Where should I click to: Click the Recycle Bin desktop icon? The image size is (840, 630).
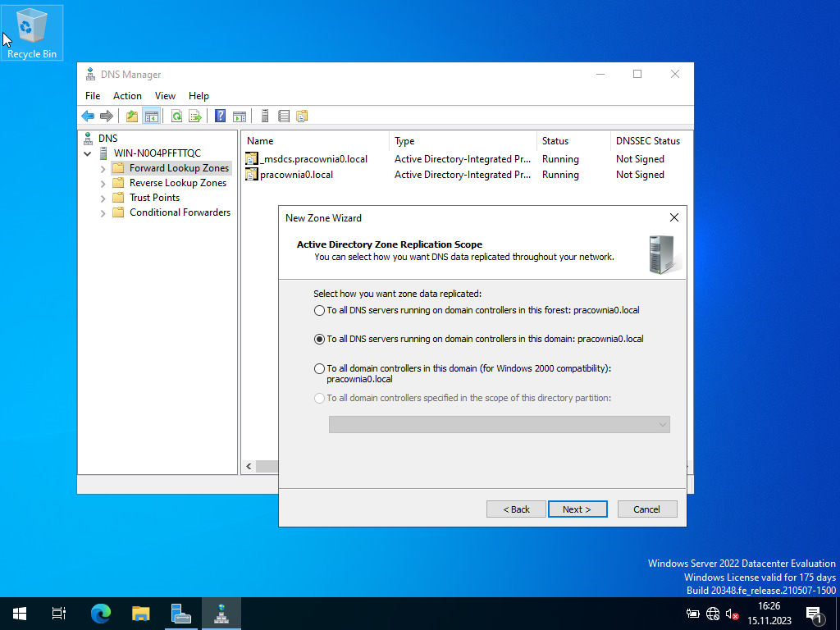tap(32, 33)
